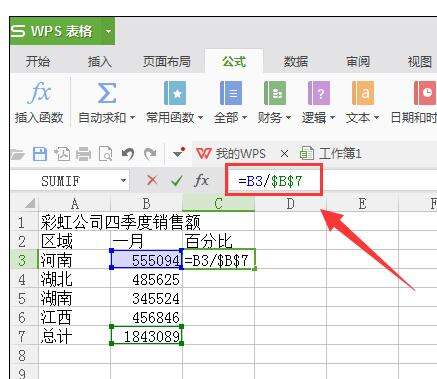Click the WPS logo icon in 我的WPS tab

coord(204,154)
